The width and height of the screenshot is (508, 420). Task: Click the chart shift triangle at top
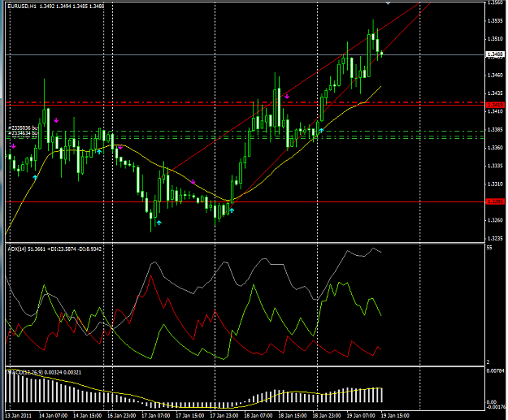tap(388, 3)
